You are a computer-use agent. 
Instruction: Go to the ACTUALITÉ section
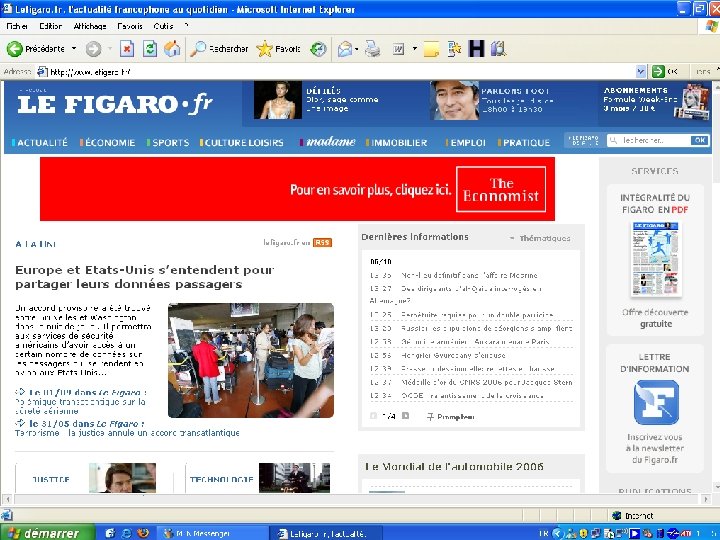(x=40, y=143)
